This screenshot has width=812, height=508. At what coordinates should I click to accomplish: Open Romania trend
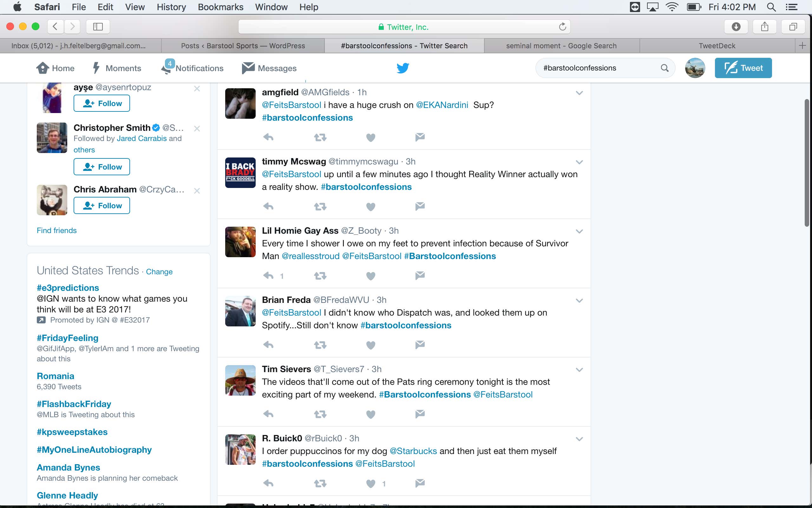coord(56,376)
